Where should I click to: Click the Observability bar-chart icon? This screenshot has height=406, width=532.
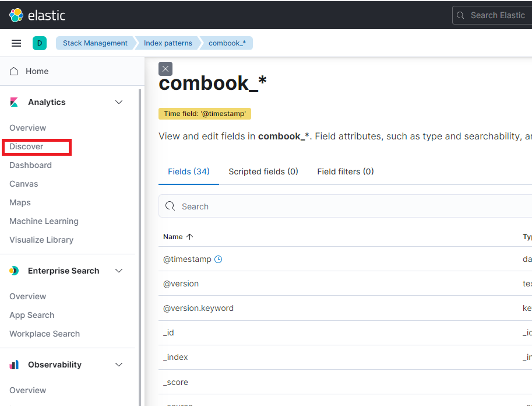14,365
